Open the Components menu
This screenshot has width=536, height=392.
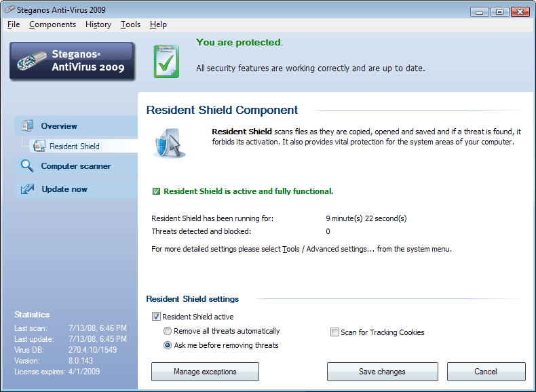(x=53, y=24)
